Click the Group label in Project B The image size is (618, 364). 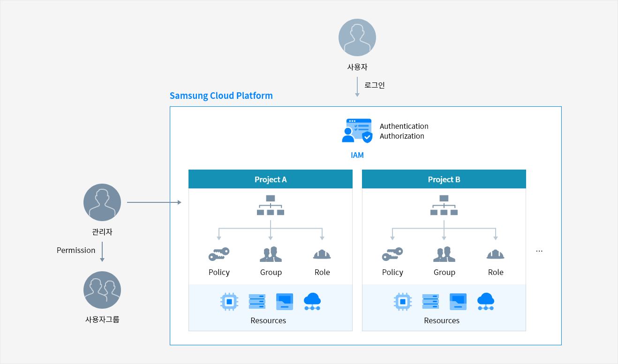445,272
